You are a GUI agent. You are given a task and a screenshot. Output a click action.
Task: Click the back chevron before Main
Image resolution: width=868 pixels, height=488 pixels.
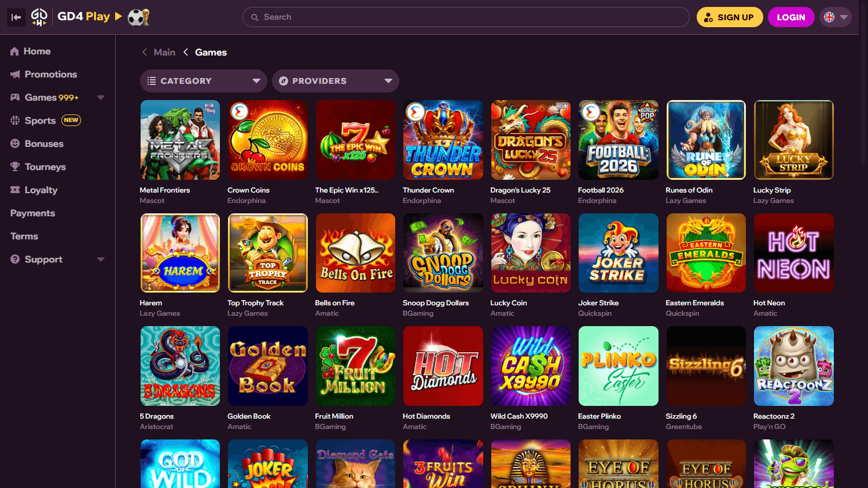pyautogui.click(x=145, y=52)
